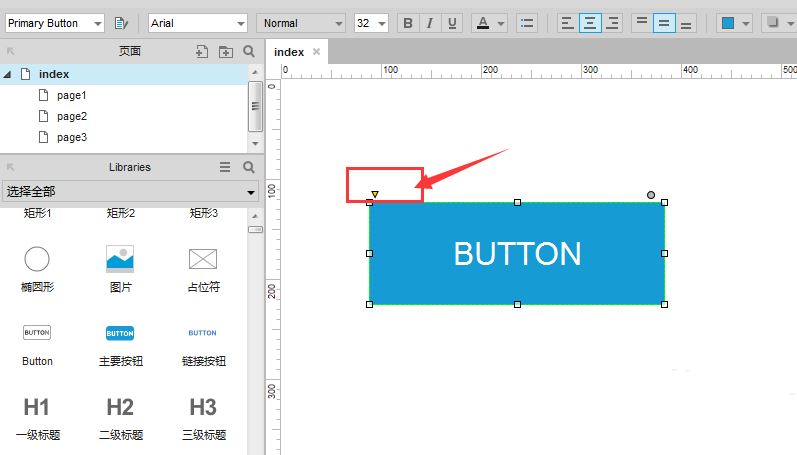This screenshot has height=455, width=797.
Task: Select page3 in the pages tree
Action: (72, 137)
